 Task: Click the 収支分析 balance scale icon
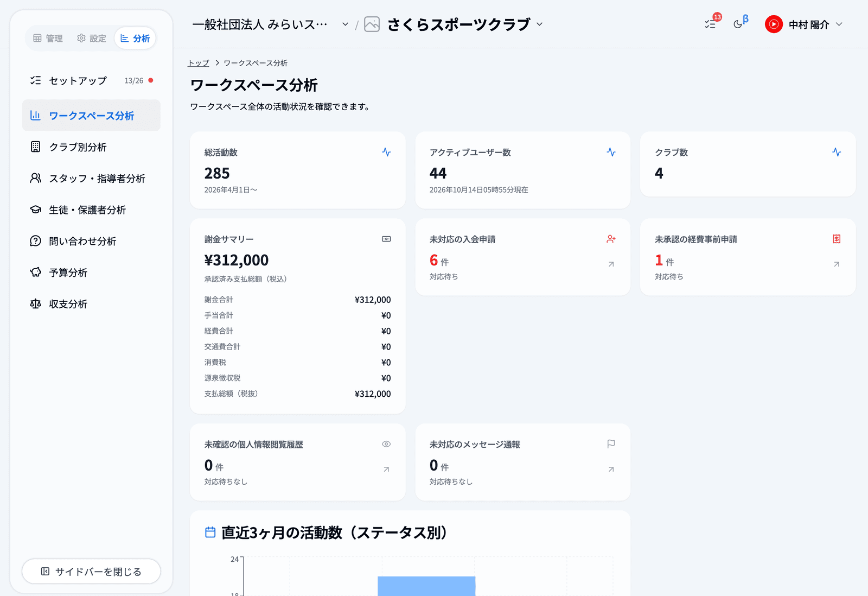click(x=36, y=304)
